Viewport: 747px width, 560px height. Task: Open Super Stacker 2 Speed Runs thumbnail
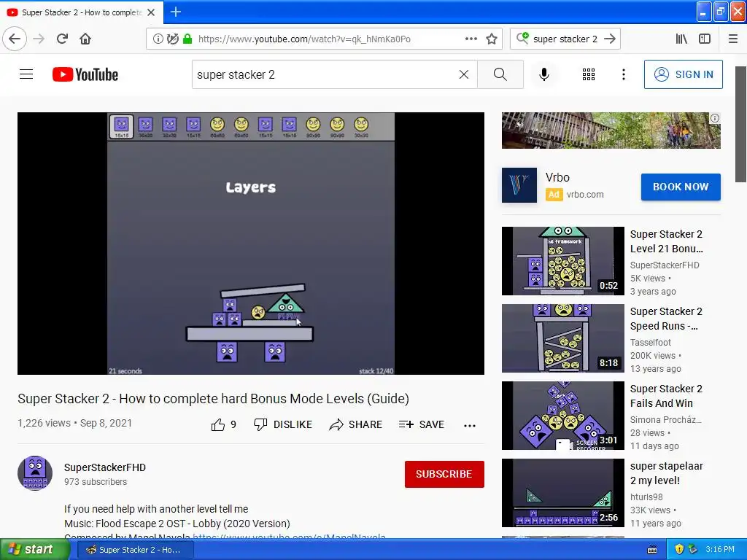(562, 338)
